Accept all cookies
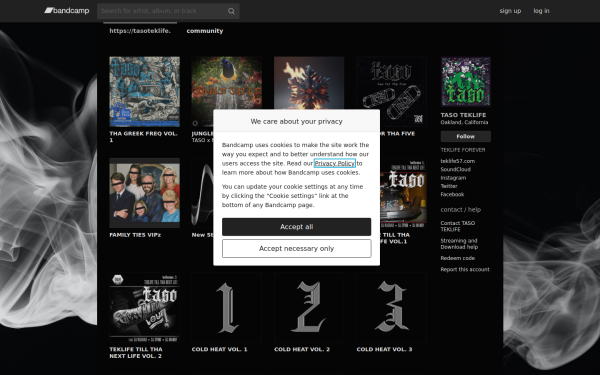The height and width of the screenshot is (375, 600). tap(297, 227)
